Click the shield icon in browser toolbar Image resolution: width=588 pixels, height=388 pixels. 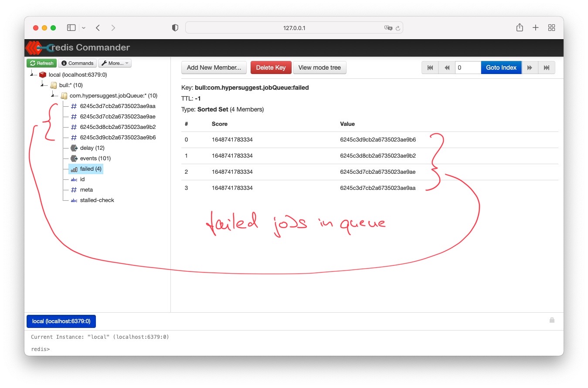click(174, 27)
